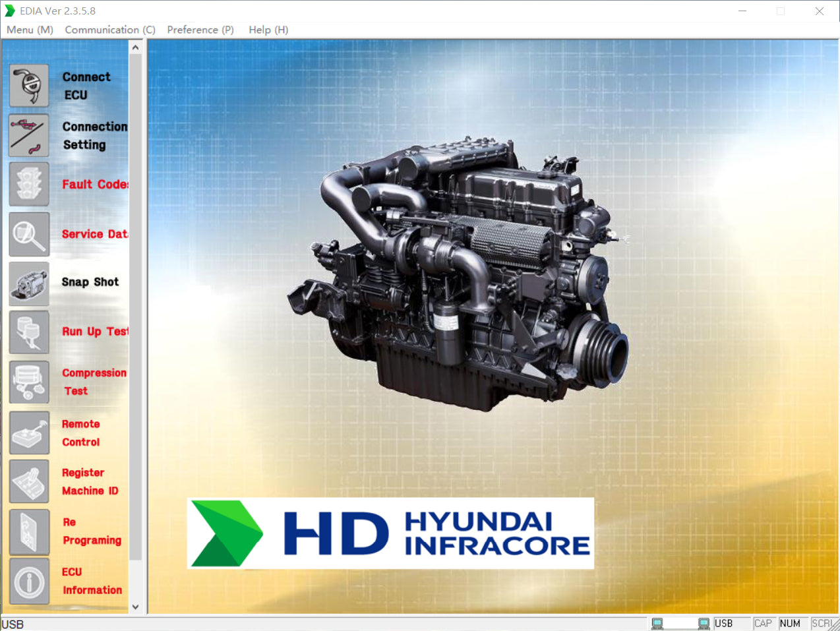Click the Snap Shot camera icon
Screen dimensions: 840x631
[29, 284]
